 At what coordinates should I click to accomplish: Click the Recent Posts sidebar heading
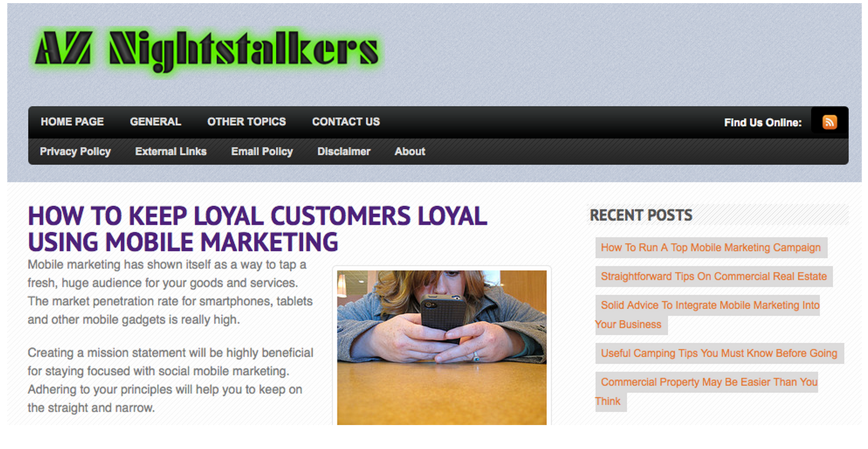click(641, 215)
